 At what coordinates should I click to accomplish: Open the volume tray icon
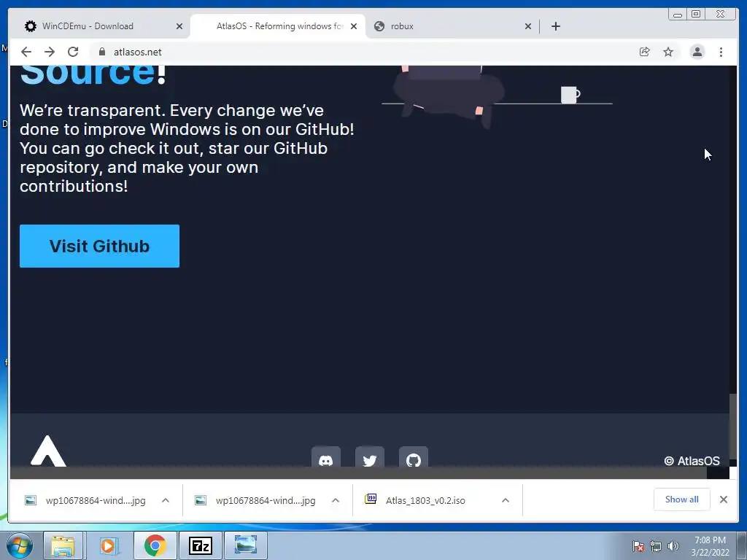point(673,546)
